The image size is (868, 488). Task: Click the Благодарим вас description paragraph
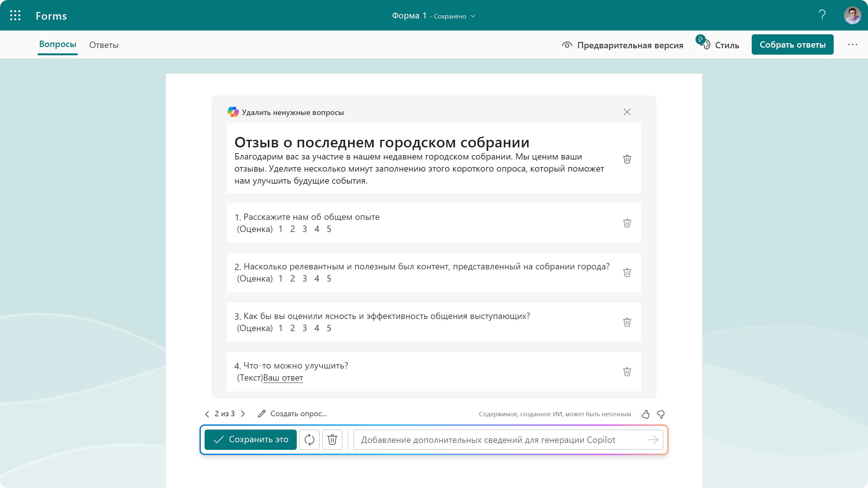click(x=419, y=168)
